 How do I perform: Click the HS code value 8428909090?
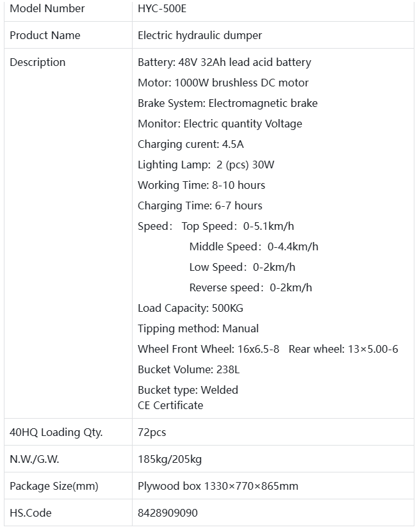(168, 513)
